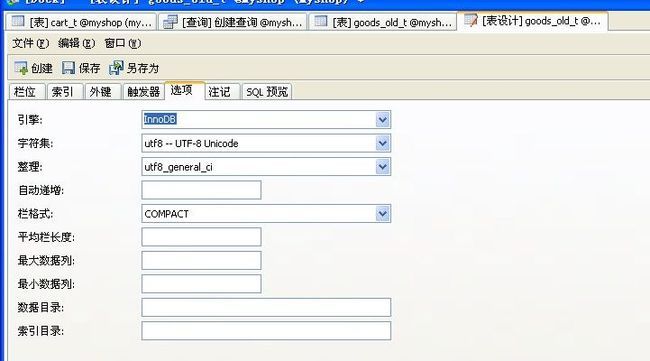Expand the 引擎 engine dropdown arrow
The image size is (650, 361).
pos(383,120)
